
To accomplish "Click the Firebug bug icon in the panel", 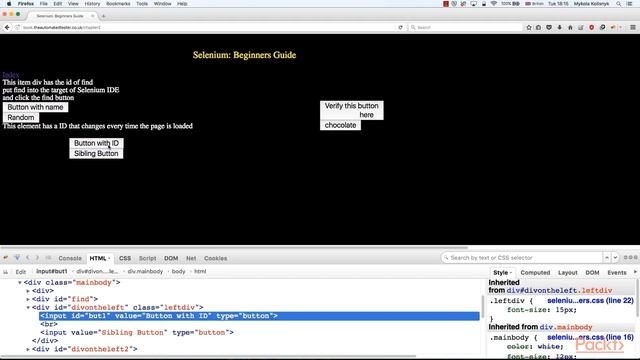I will (6, 258).
